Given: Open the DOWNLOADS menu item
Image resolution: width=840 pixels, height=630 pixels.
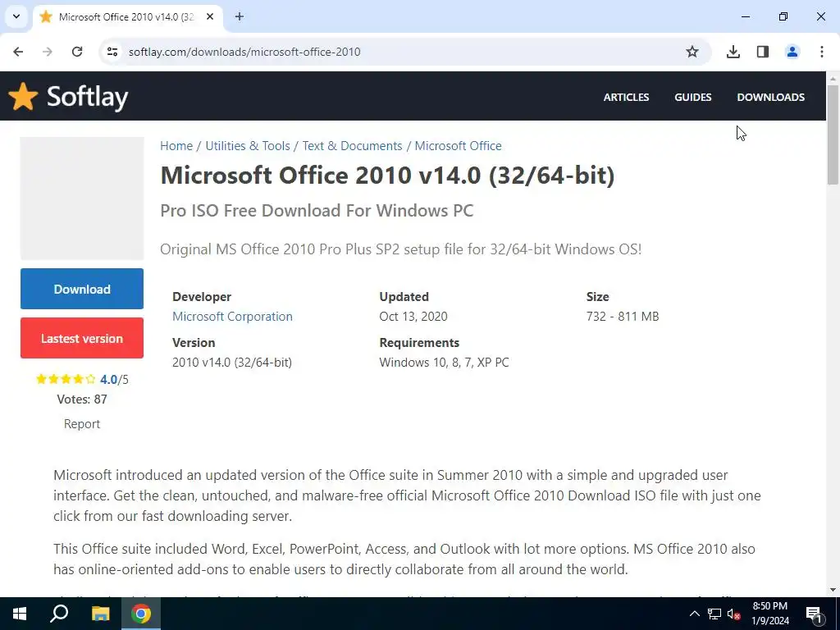Looking at the screenshot, I should coord(770,97).
